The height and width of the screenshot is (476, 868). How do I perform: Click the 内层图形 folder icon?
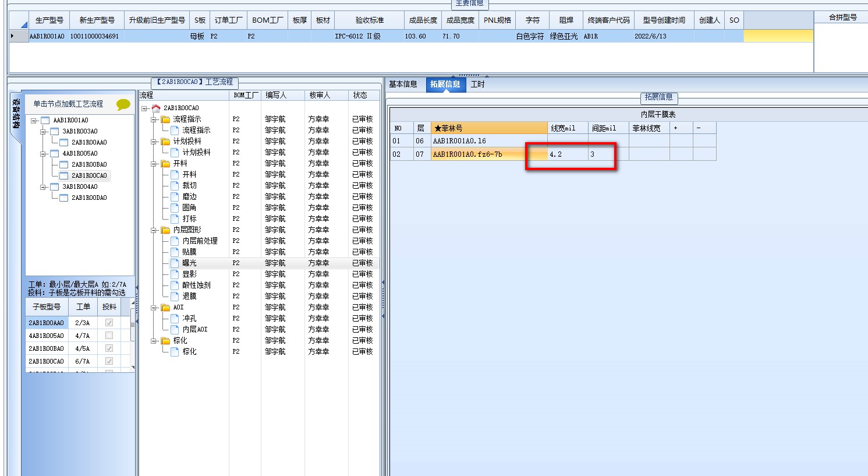[165, 230]
